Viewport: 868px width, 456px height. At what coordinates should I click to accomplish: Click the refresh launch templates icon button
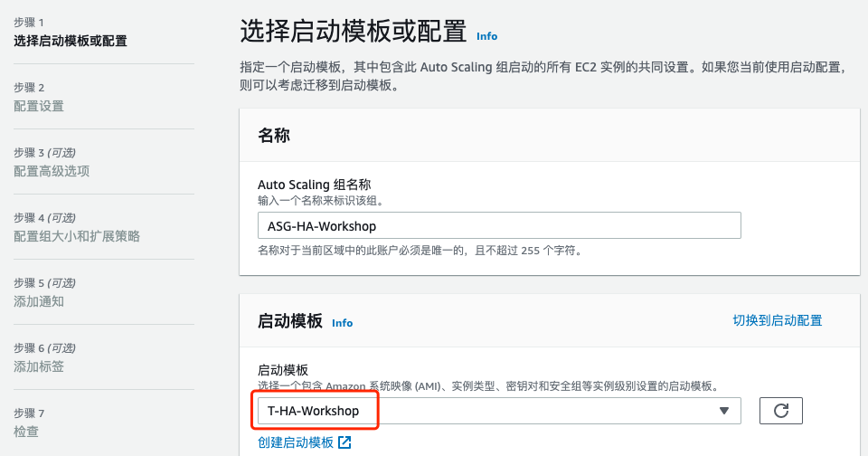click(781, 411)
